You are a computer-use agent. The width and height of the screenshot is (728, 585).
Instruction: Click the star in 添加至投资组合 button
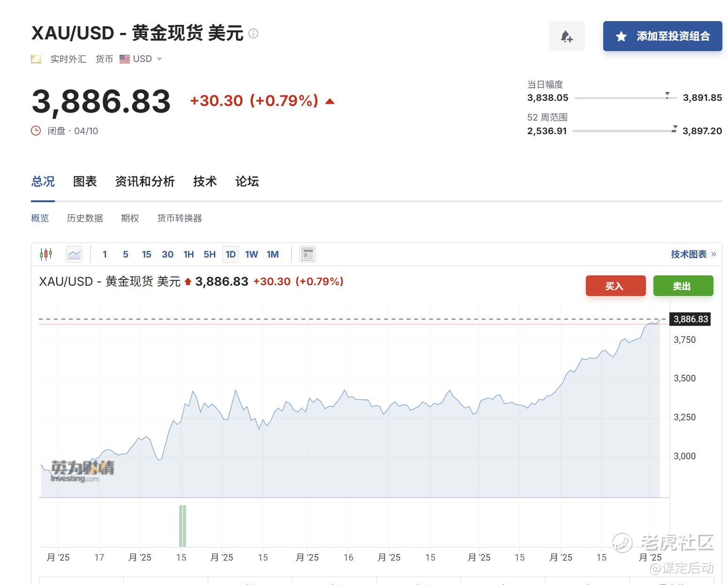(621, 36)
